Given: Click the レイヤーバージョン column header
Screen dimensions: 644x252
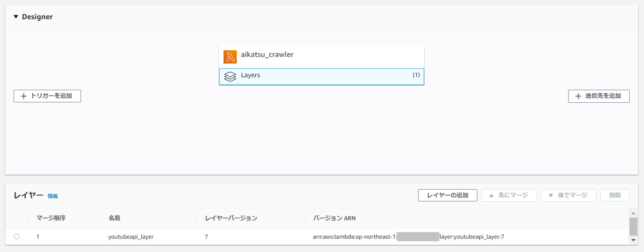Looking at the screenshot, I should [231, 218].
